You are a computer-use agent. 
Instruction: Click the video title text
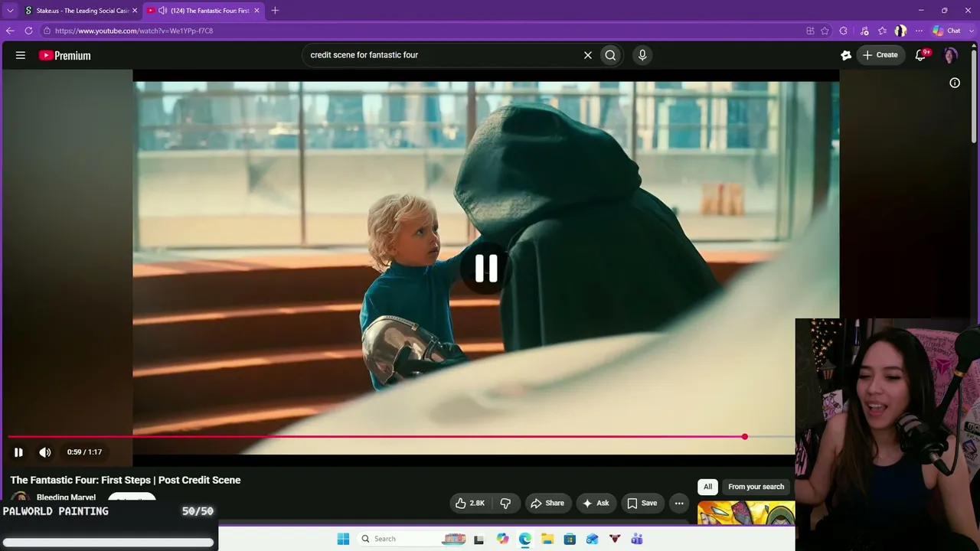click(126, 480)
